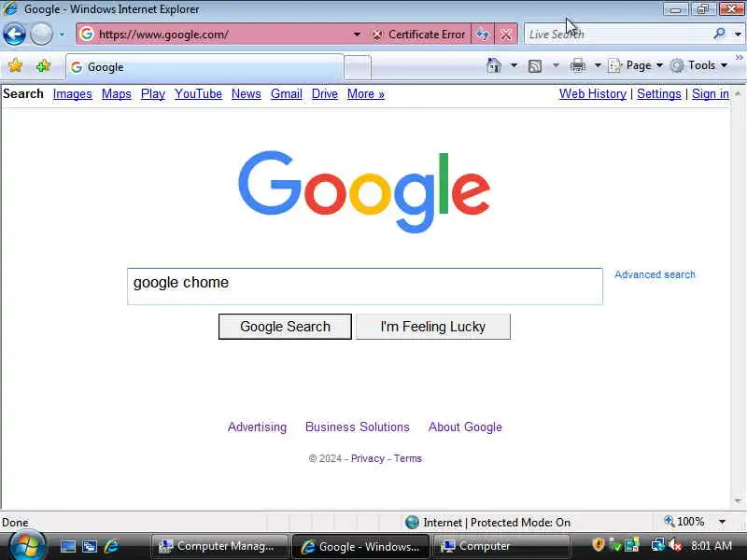The image size is (747, 560).
Task: Open the Play link
Action: click(x=153, y=94)
